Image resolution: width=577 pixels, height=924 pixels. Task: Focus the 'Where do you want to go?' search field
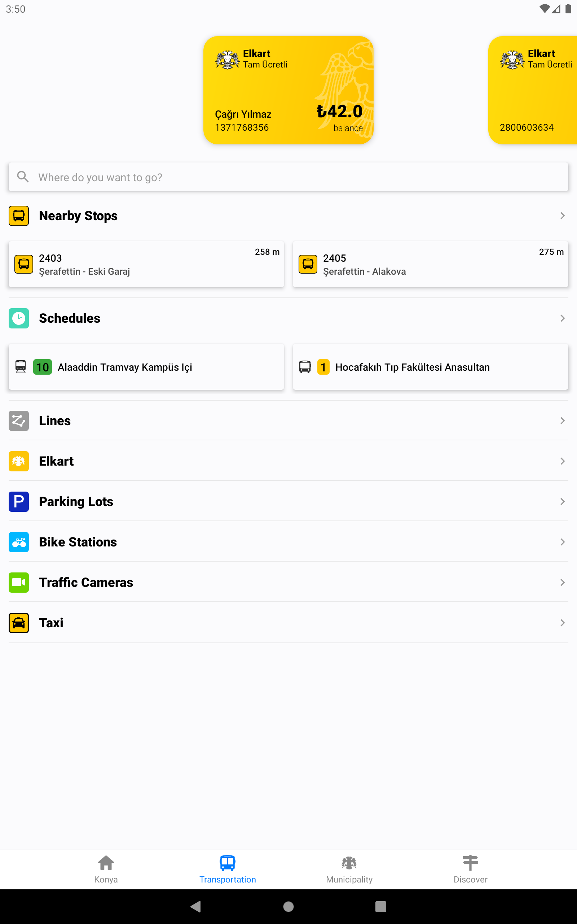(x=288, y=177)
